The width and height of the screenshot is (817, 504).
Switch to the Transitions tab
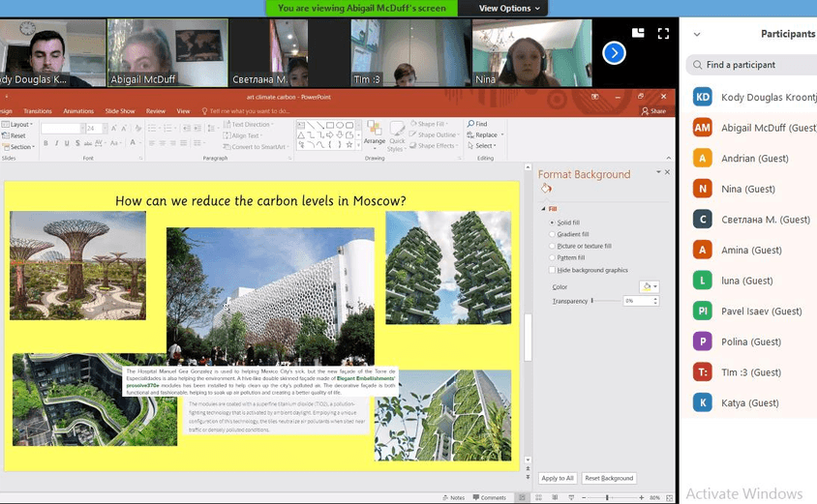pyautogui.click(x=38, y=111)
